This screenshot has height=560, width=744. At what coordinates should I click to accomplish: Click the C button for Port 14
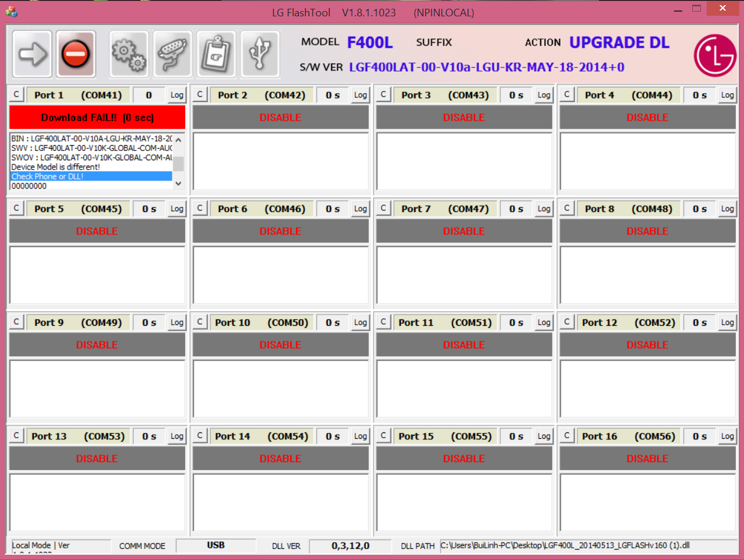tap(200, 435)
